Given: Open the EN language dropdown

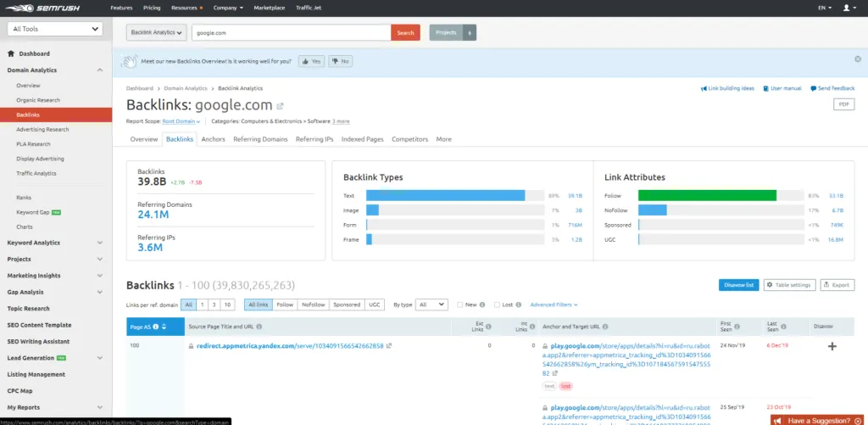Looking at the screenshot, I should (824, 8).
